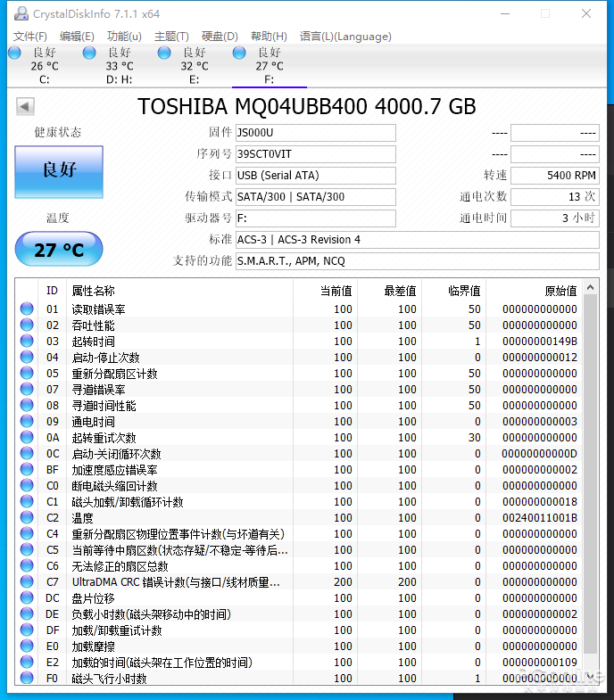Click the firmware field JS000U

316,133
